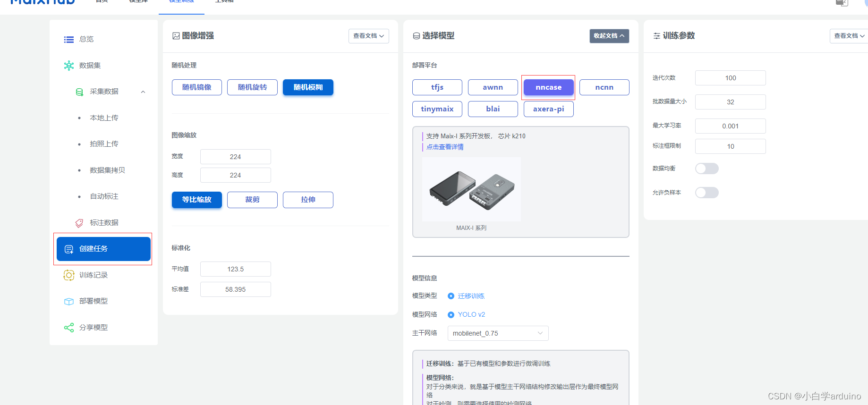The image size is (868, 405).
Task: Click the 数据集 dataset network icon
Action: coord(69,66)
